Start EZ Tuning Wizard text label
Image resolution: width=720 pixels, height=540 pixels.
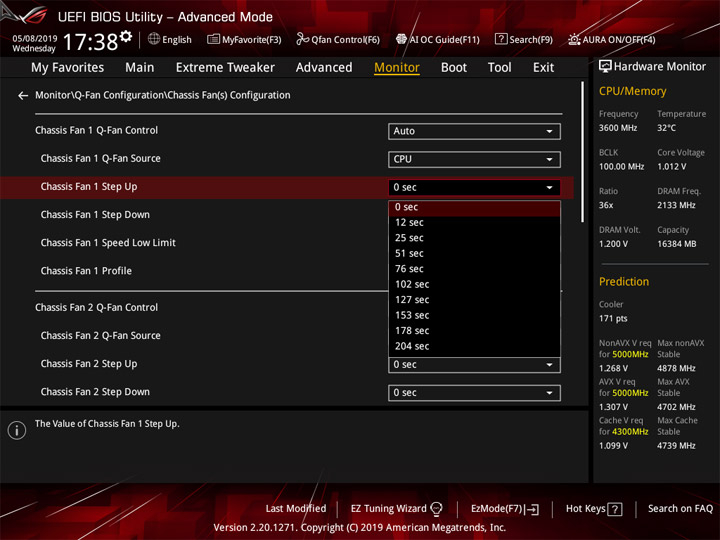coord(388,509)
